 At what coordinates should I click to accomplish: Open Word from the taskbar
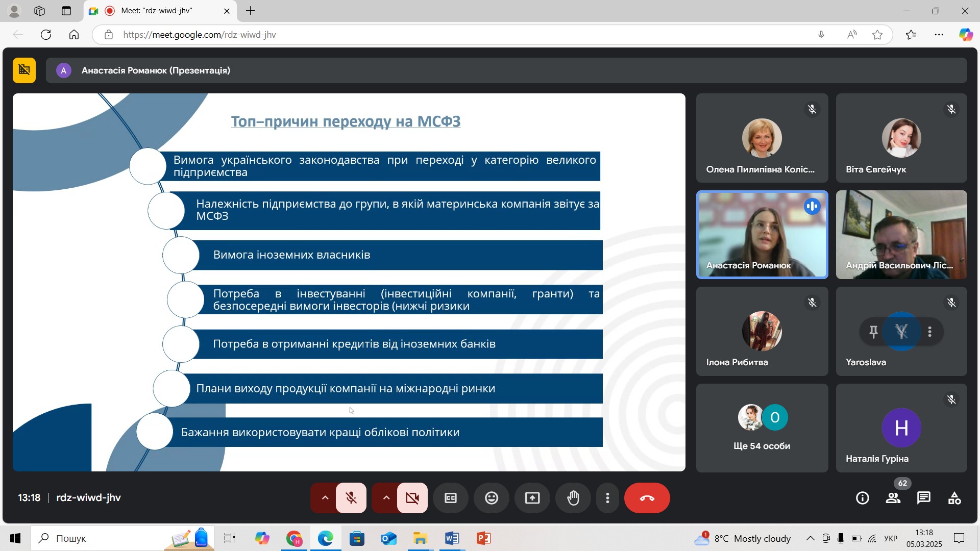point(452,538)
